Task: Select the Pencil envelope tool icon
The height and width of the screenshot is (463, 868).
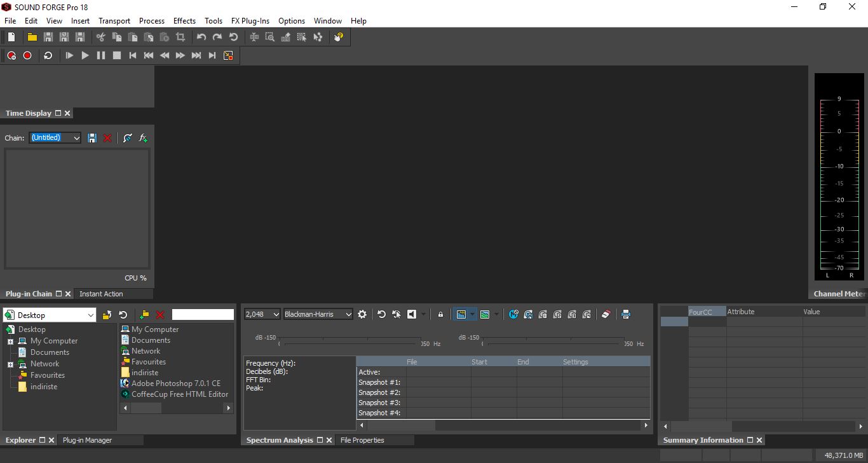Action: click(286, 37)
